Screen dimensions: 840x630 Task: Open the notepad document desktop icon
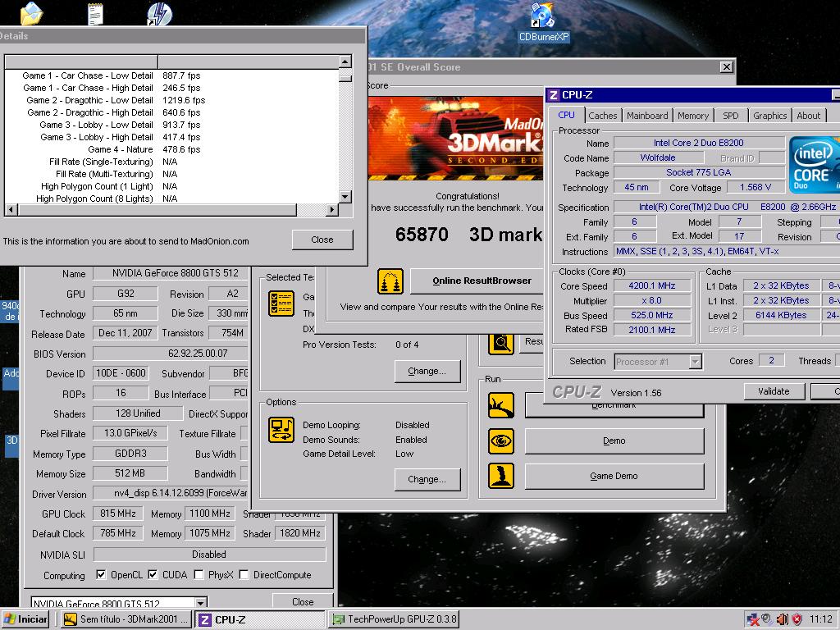pyautogui.click(x=95, y=13)
